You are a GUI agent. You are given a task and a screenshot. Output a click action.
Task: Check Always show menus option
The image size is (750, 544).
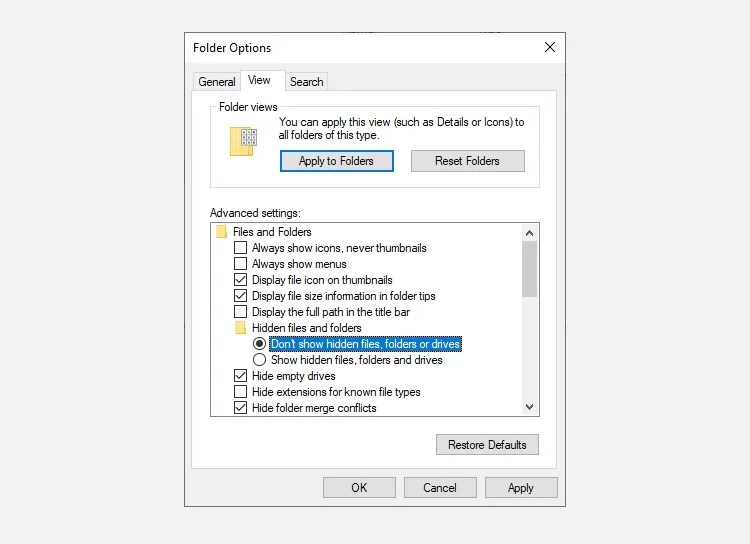tap(241, 264)
